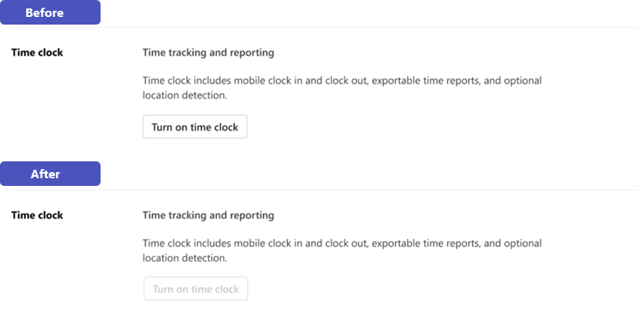
Task: Click "Time tracking and reporting" heading in After section
Action: click(x=208, y=215)
